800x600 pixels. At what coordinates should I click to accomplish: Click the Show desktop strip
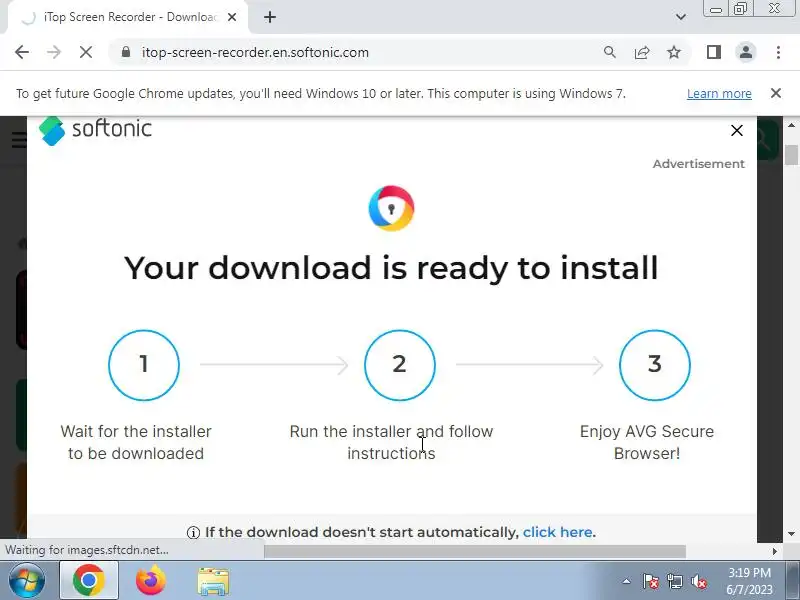[792, 581]
